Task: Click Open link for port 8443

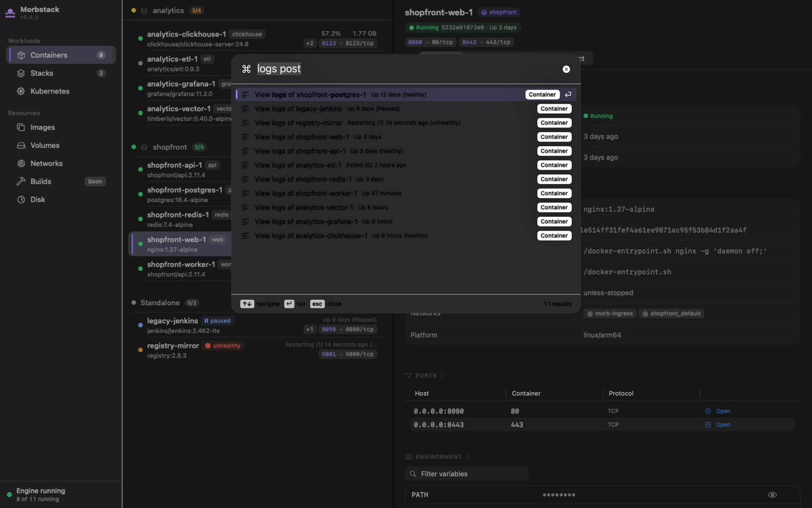Action: (x=718, y=425)
